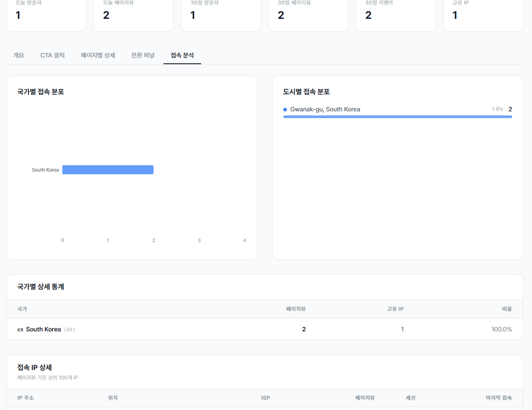The height and width of the screenshot is (410, 532).
Task: Click the 비율 column header
Action: 507,309
